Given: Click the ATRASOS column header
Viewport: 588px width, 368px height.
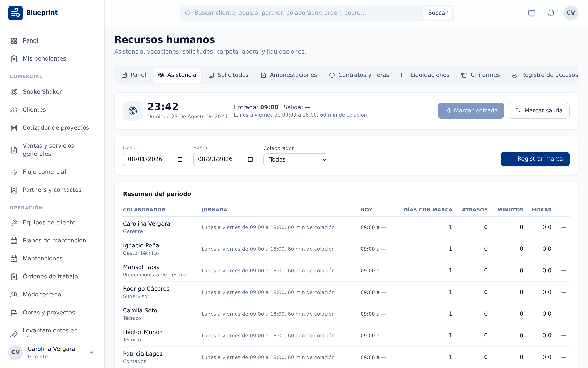Looking at the screenshot, I should pos(475,210).
